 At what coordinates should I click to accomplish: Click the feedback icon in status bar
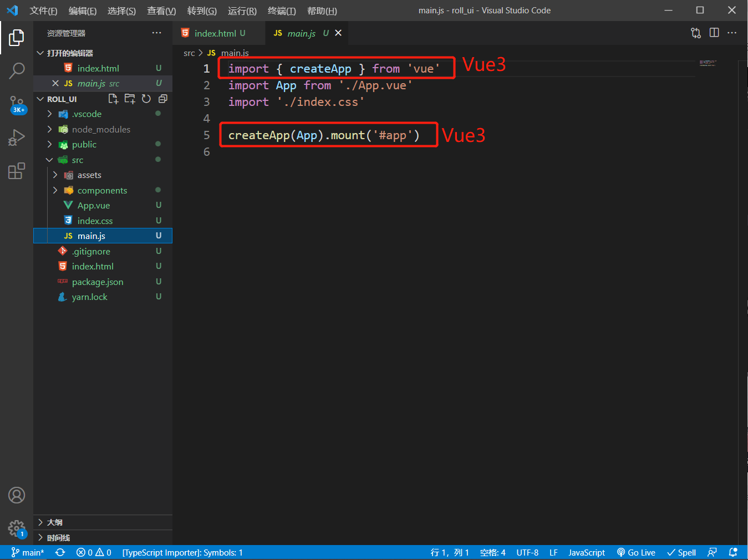tap(713, 552)
